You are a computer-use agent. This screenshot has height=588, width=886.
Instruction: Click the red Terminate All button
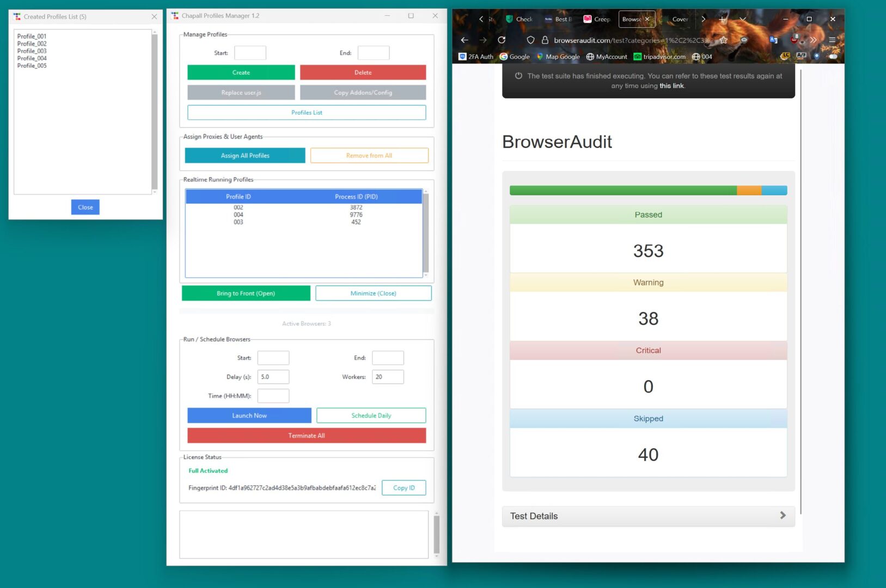click(x=307, y=436)
